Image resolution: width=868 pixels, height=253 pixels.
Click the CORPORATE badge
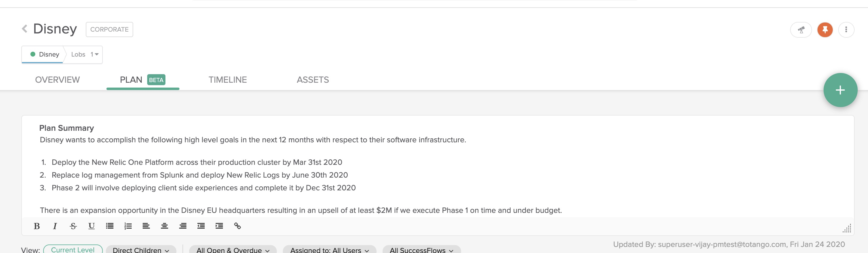pos(109,29)
